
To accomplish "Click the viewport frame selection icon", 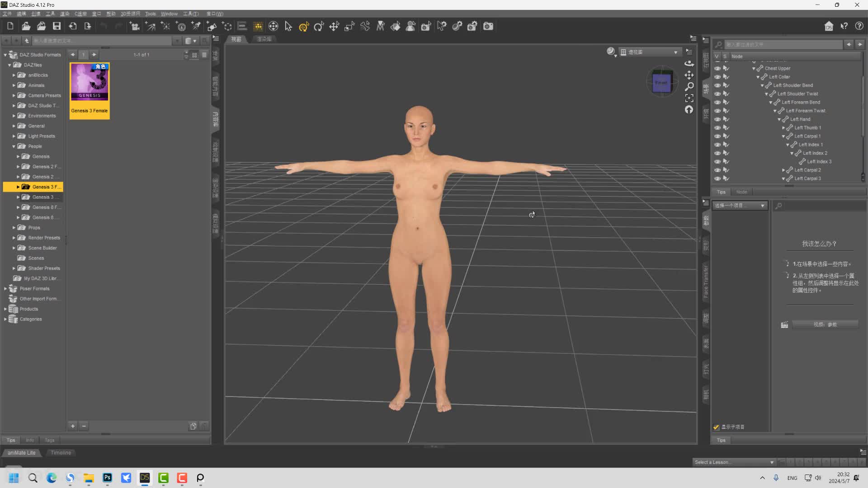I will click(689, 98).
